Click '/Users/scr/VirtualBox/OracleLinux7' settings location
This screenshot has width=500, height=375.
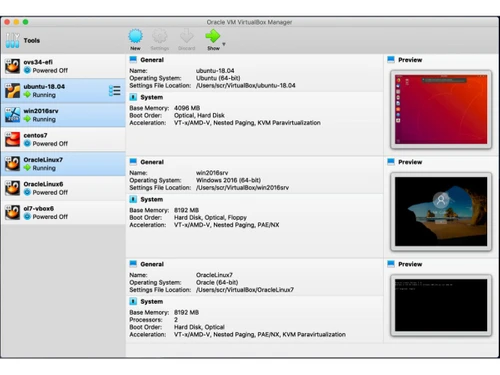(x=245, y=290)
